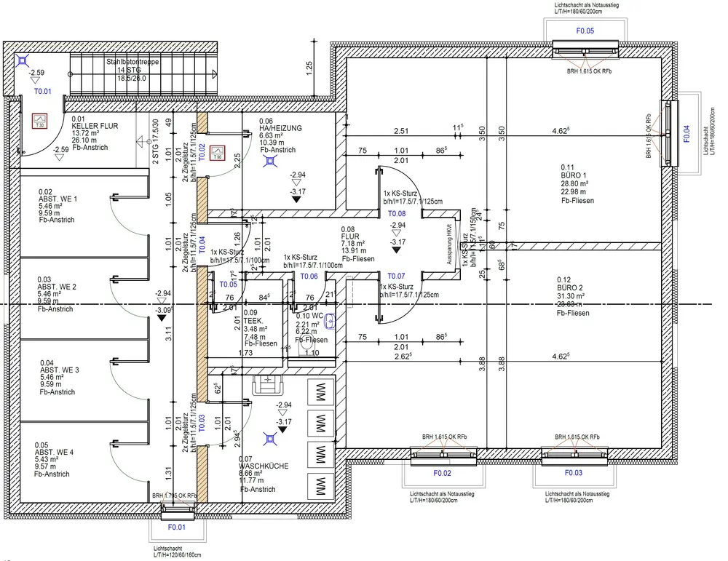Screen dimensions: 728x561
Task: Select the utility sink symbol in Waschküche
Action: click(268, 385)
